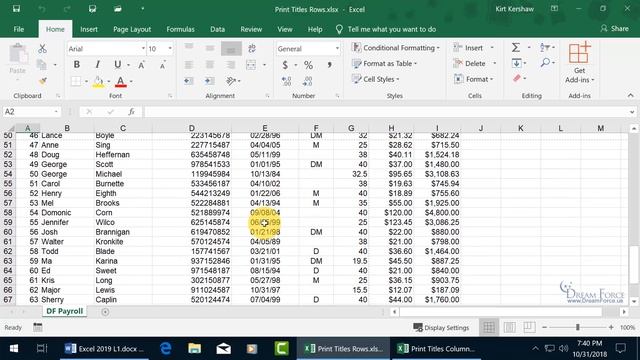Toggle center horizontal alignment

pyautogui.click(x=210, y=64)
